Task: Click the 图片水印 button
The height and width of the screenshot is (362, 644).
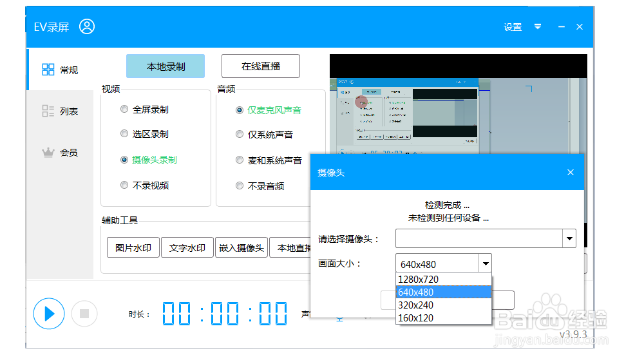Action: [133, 248]
